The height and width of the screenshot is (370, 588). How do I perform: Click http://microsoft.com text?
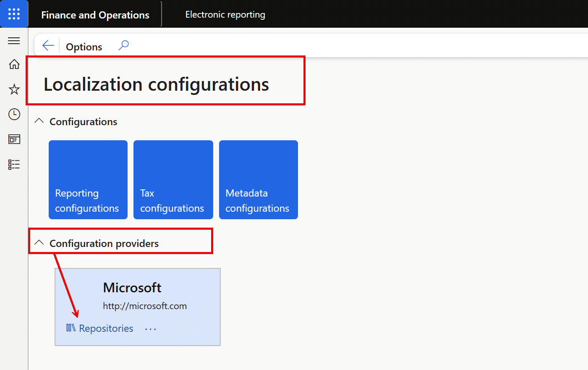click(x=145, y=306)
